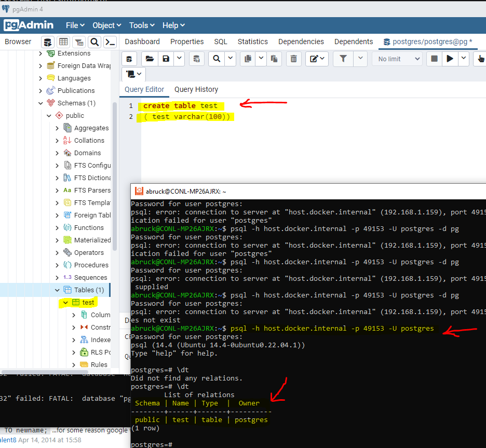The width and height of the screenshot is (486, 448).
Task: Select the Query Editor tab
Action: tap(144, 89)
